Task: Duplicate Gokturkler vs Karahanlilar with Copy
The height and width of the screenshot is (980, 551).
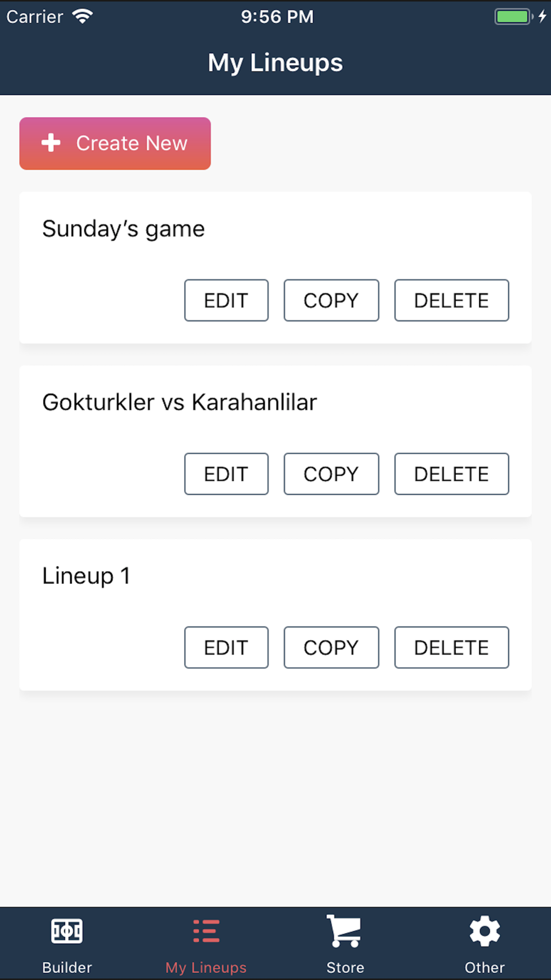Action: point(331,474)
